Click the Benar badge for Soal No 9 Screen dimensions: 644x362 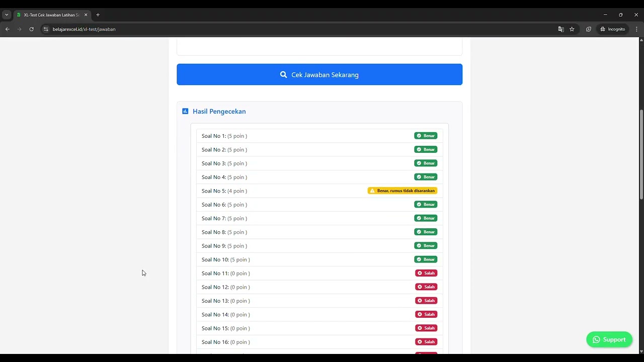(426, 245)
